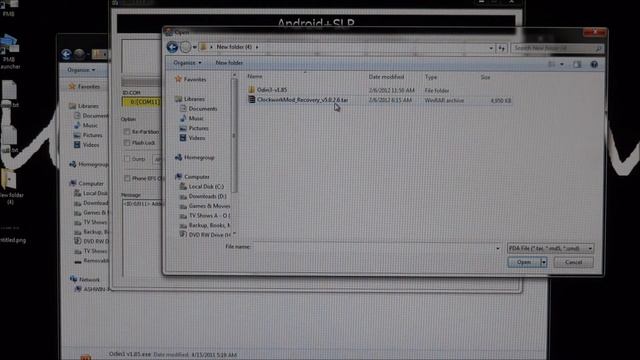Click the Music icon in Open dialog sidebar
640x360 pixels.
(x=183, y=118)
